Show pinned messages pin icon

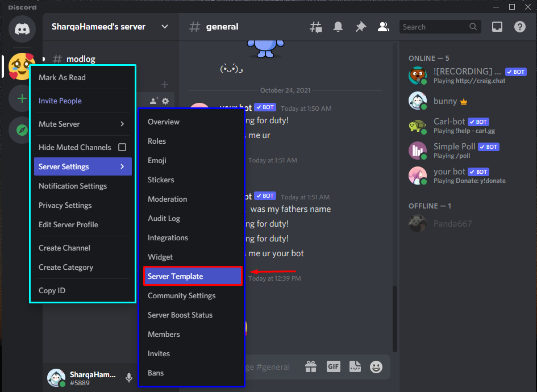(x=361, y=27)
